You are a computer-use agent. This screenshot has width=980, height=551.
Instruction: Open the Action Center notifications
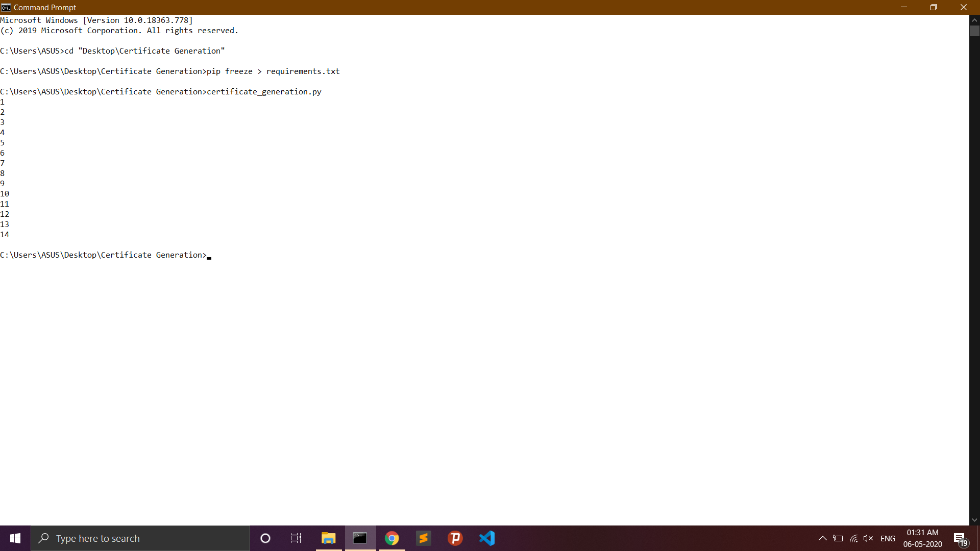[960, 538]
